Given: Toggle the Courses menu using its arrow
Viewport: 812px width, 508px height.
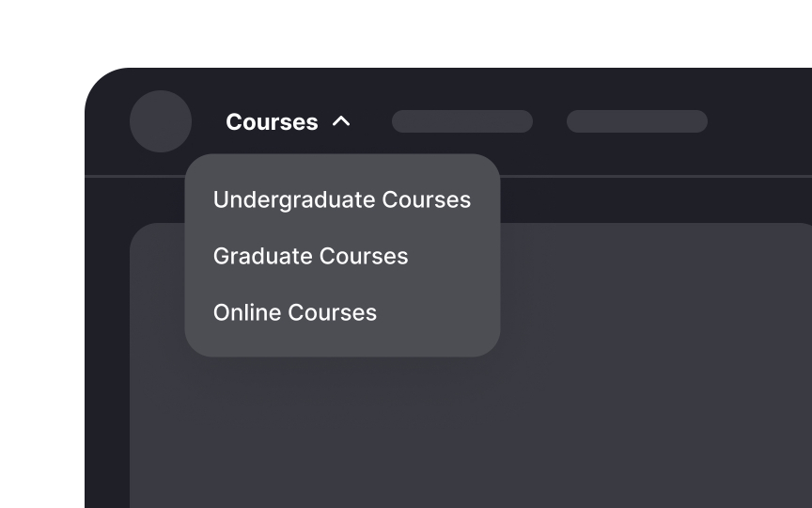Looking at the screenshot, I should click(341, 121).
